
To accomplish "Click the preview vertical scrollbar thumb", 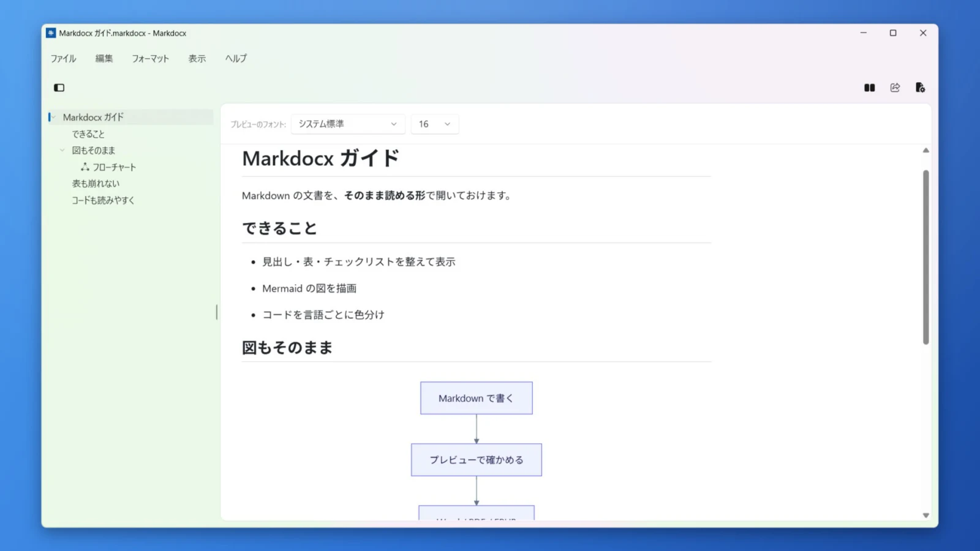I will (925, 257).
